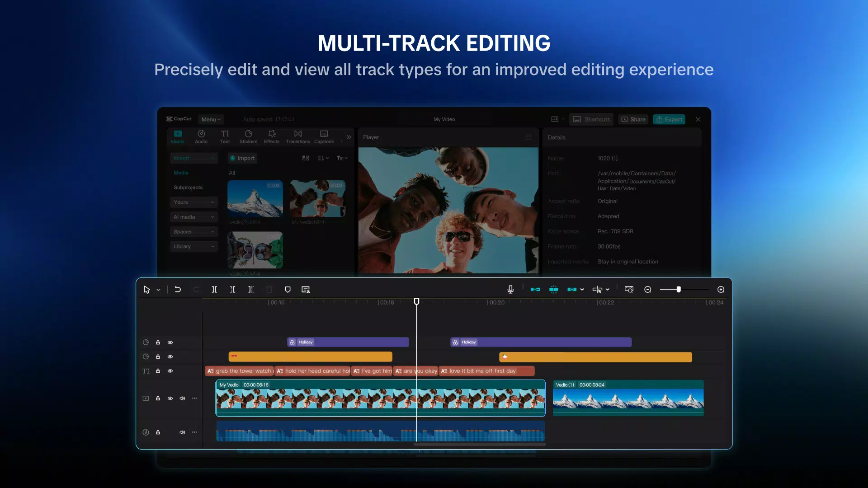Screen dimensions: 868x488
Task: Select the Vedio (1) mountain clip
Action: point(628,398)
